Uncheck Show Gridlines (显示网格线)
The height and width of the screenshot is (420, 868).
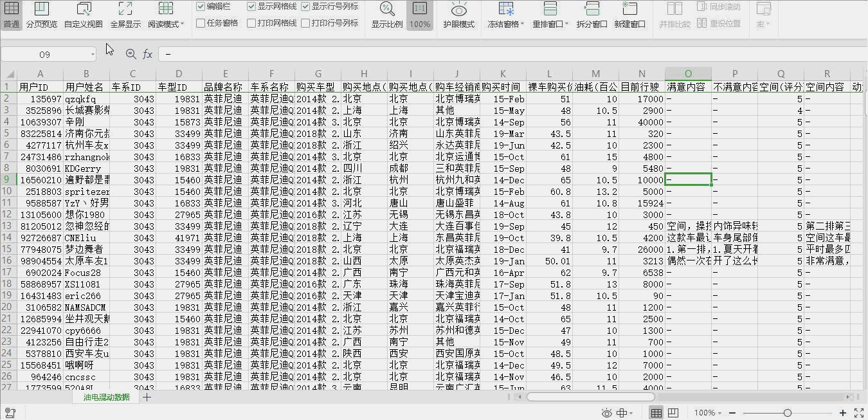tap(251, 6)
